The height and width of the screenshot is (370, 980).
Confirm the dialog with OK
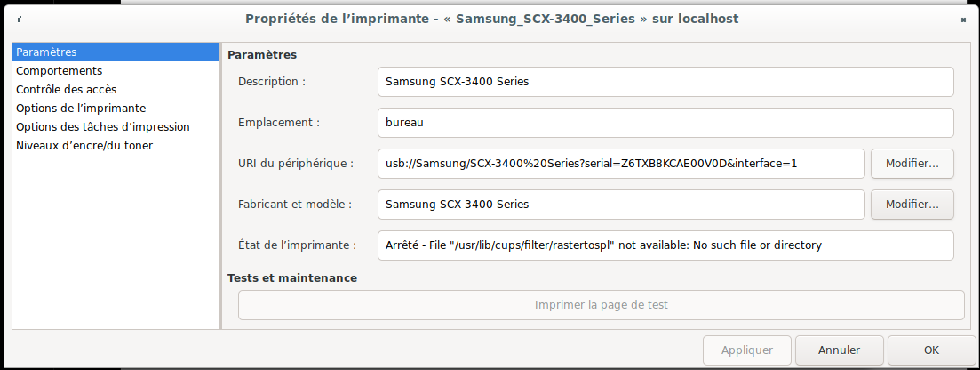click(931, 350)
